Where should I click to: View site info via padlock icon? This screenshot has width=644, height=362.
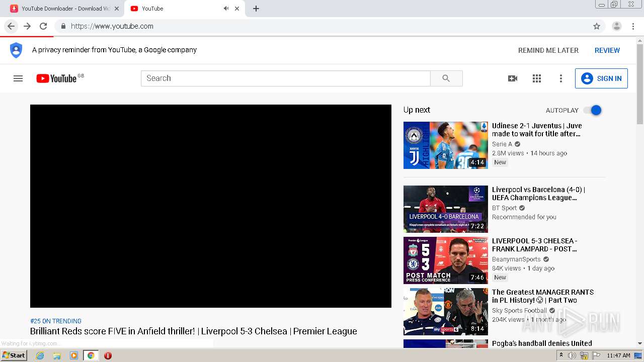tap(63, 26)
